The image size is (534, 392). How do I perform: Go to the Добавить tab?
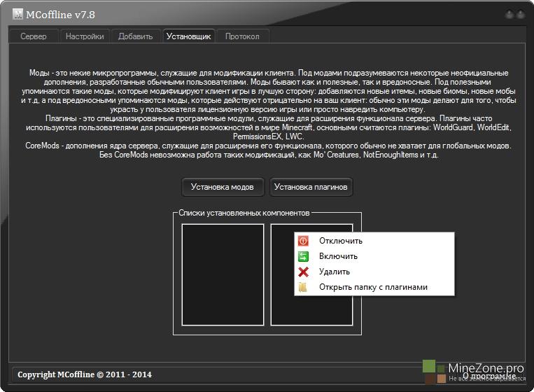point(135,36)
